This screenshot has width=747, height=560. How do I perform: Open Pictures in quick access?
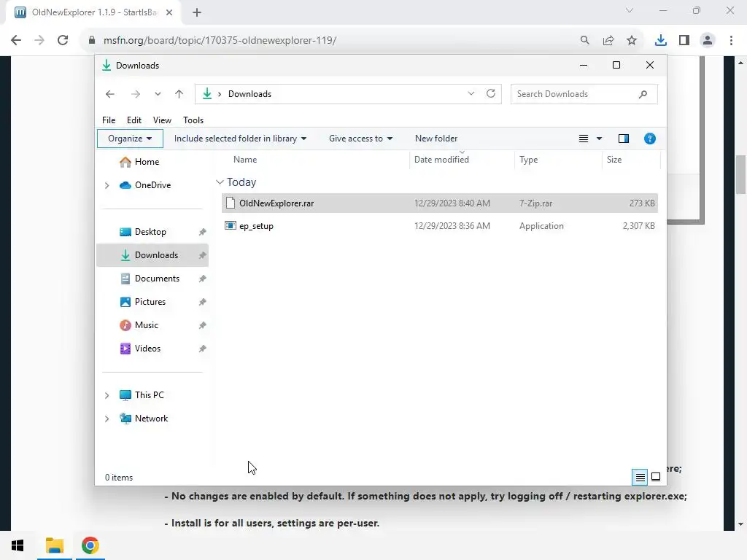(x=150, y=302)
